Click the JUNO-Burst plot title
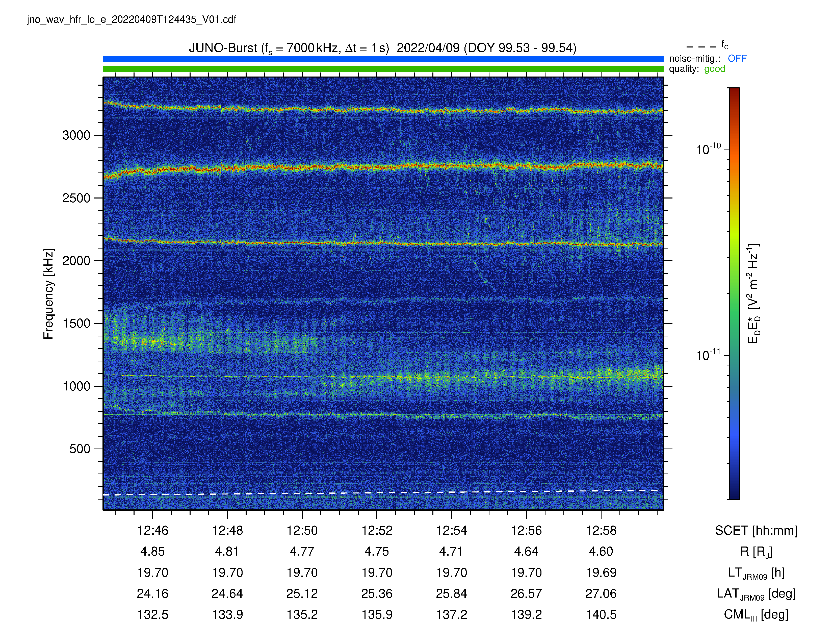Screen dimensions: 833x644 pyautogui.click(x=383, y=48)
